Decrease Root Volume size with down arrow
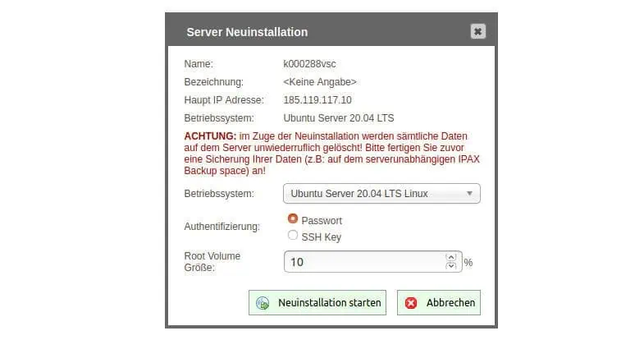 point(450,266)
